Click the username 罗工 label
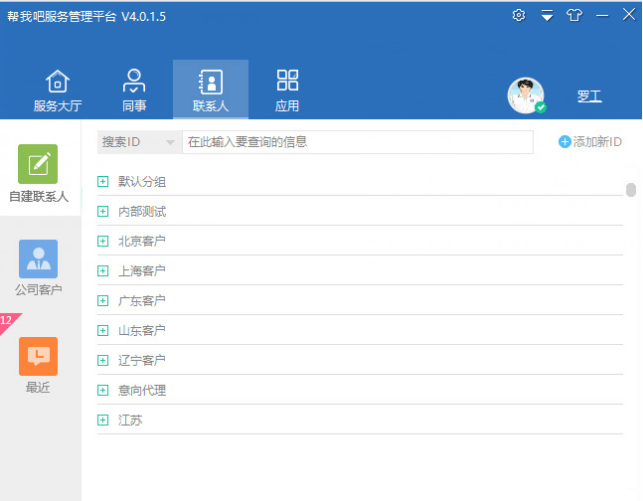643x501 pixels. [x=589, y=97]
